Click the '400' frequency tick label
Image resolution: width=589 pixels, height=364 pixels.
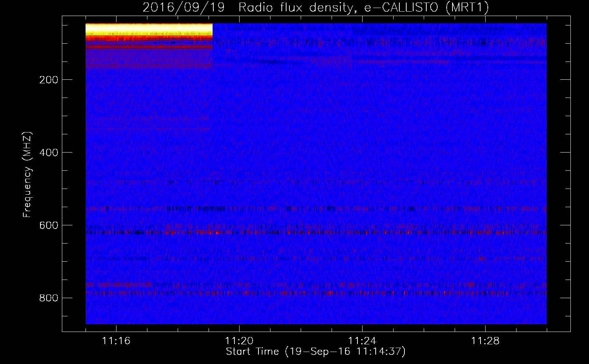pyautogui.click(x=49, y=153)
